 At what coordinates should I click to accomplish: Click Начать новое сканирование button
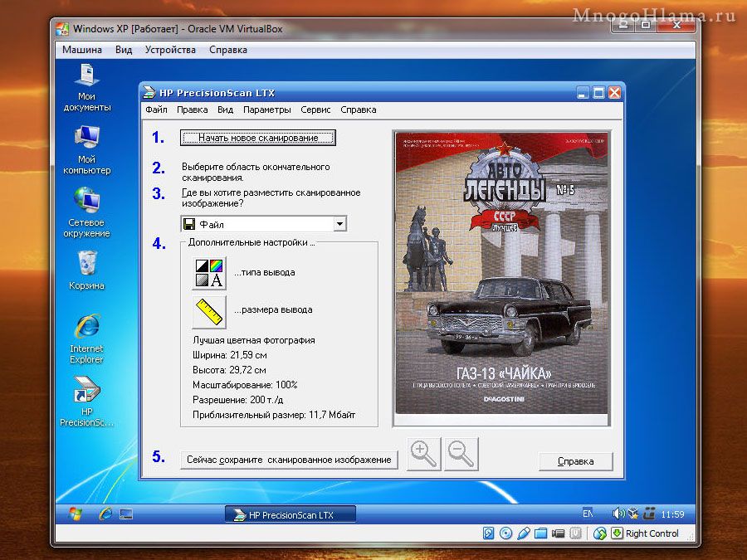tap(258, 138)
